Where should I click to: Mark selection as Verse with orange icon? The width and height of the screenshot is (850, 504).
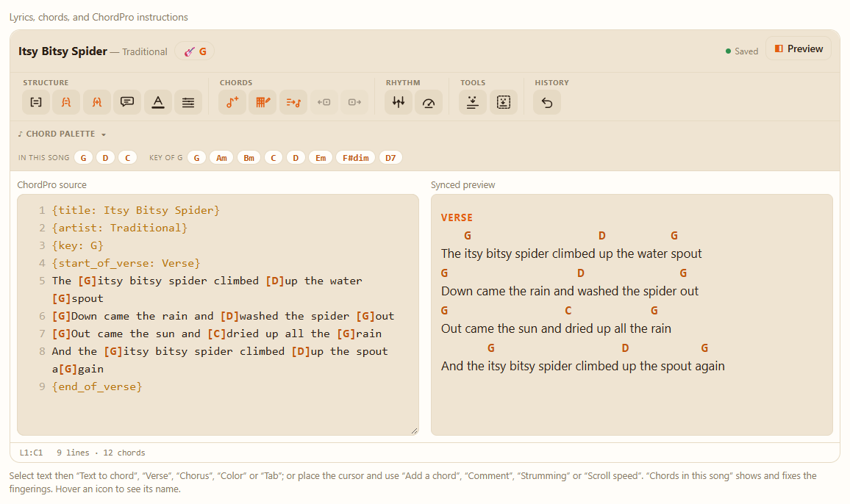point(66,102)
